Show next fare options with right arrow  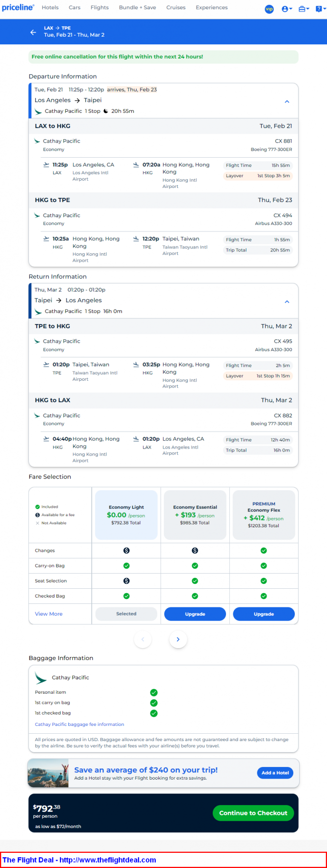click(178, 640)
